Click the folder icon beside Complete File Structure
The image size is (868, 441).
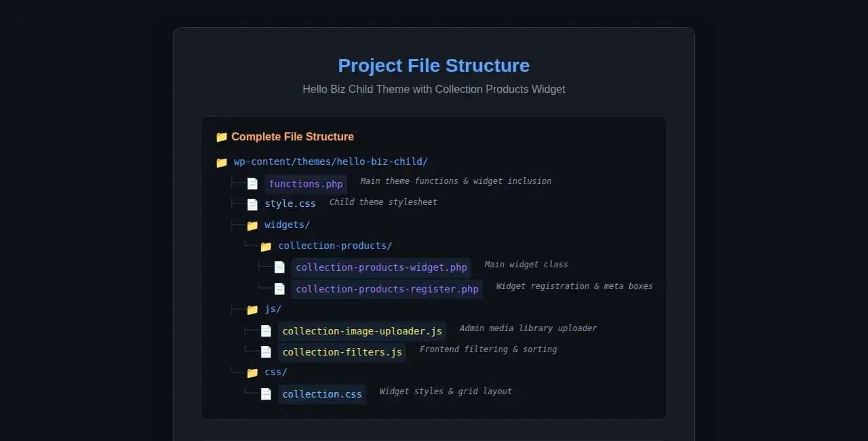[x=222, y=137]
